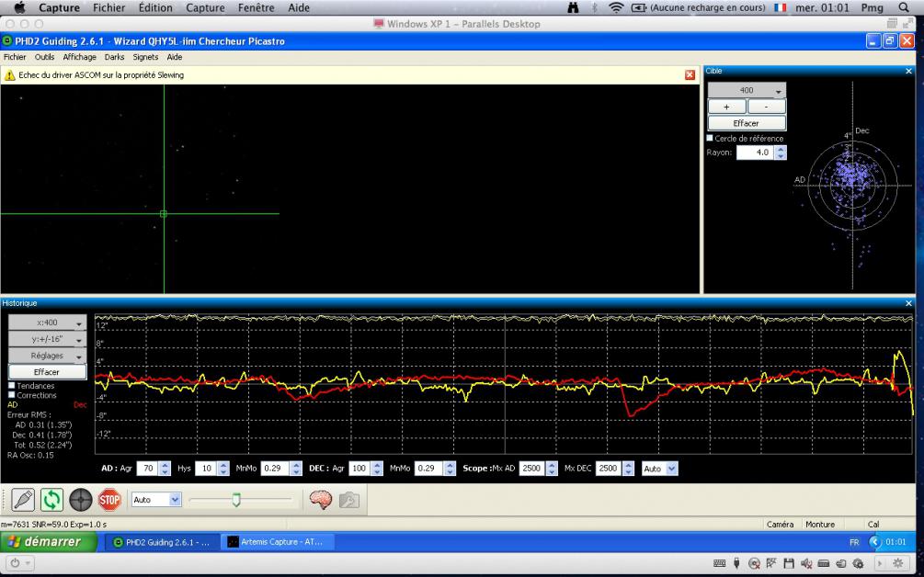Click Effacer in the Historique panel
Screen dimensions: 924x577
(x=47, y=372)
